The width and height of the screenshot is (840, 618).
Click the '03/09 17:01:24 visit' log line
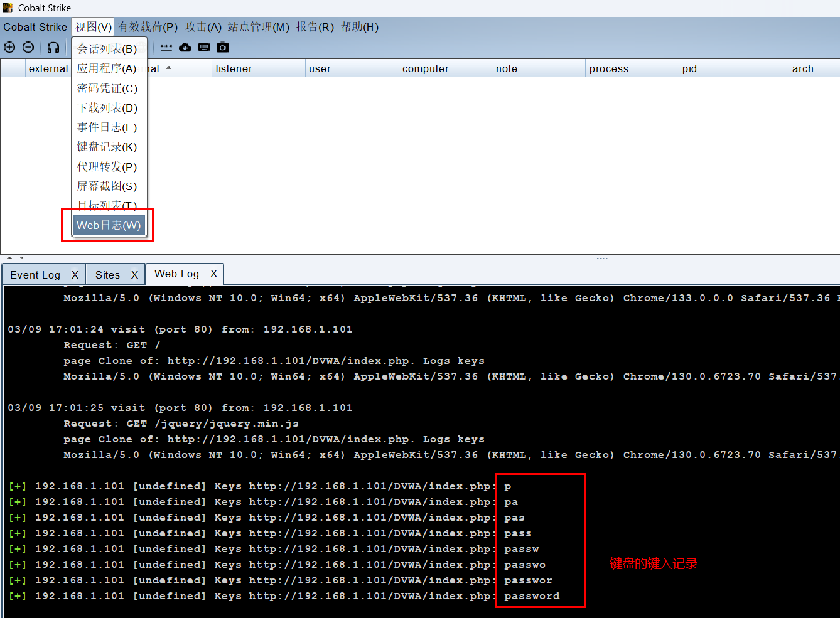[180, 329]
